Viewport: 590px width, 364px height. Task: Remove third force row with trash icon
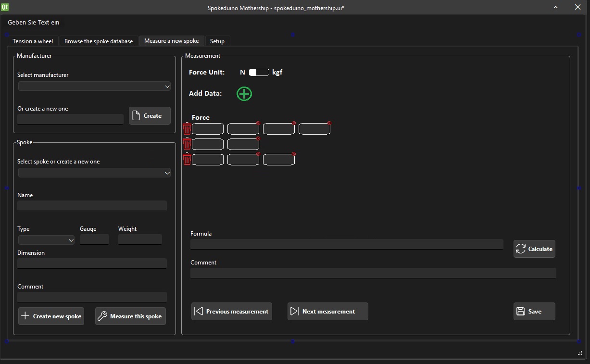coord(187,159)
